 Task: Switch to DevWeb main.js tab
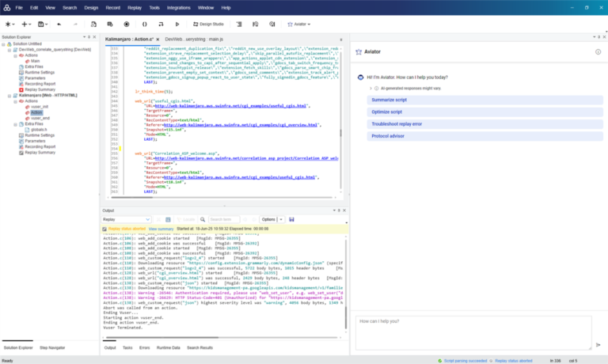point(194,39)
